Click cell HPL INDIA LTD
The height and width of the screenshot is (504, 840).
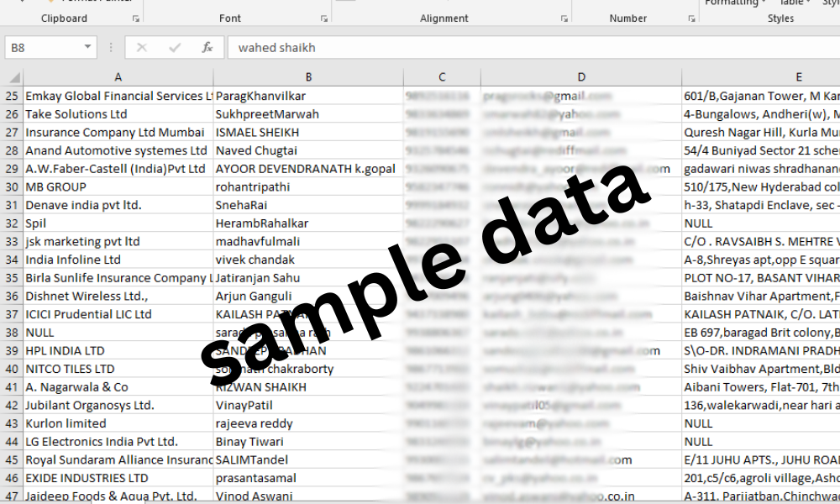118,351
